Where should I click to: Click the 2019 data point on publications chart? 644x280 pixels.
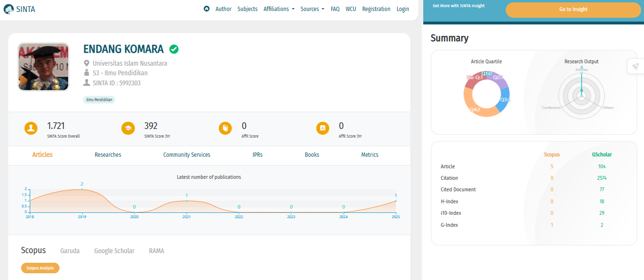(x=82, y=189)
